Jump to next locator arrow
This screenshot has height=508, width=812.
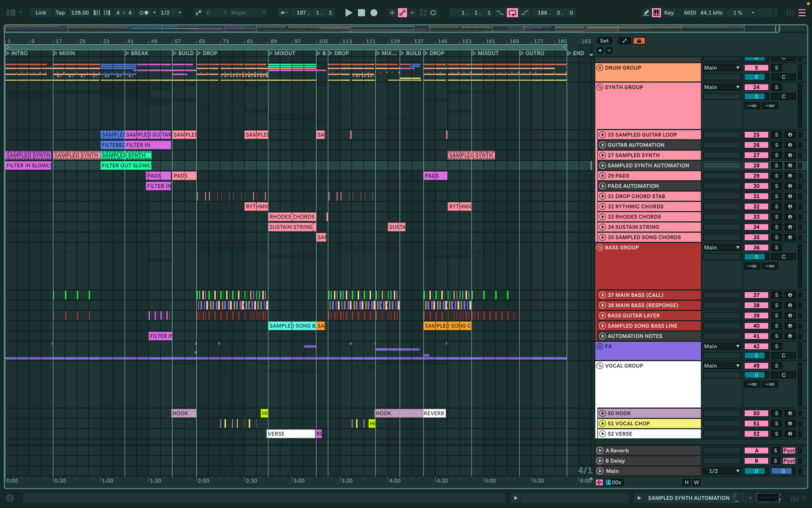point(609,51)
